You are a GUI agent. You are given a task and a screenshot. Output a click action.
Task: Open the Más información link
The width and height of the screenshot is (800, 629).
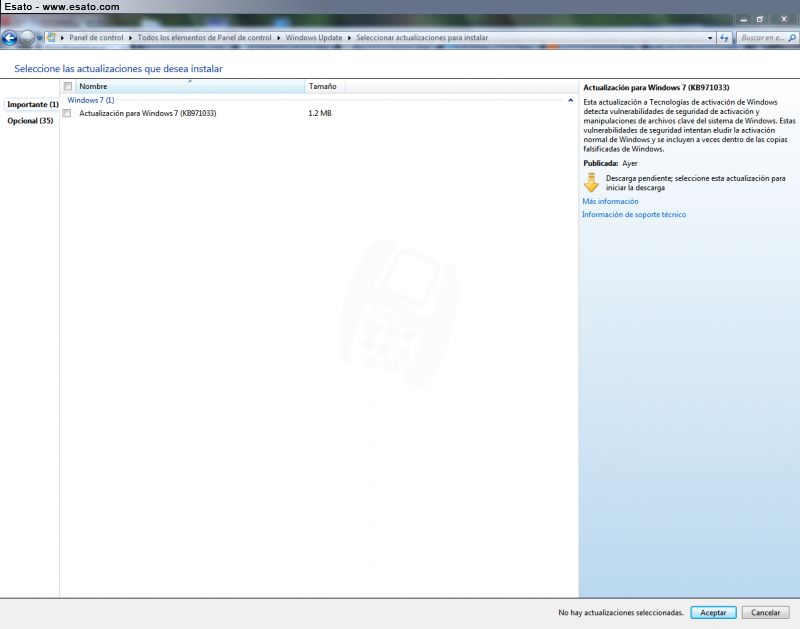click(610, 202)
